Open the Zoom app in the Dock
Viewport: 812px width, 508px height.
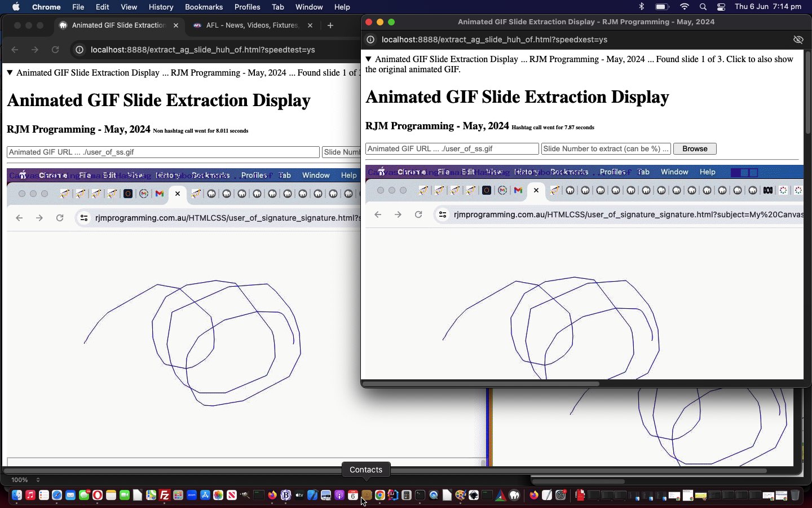click(x=192, y=495)
